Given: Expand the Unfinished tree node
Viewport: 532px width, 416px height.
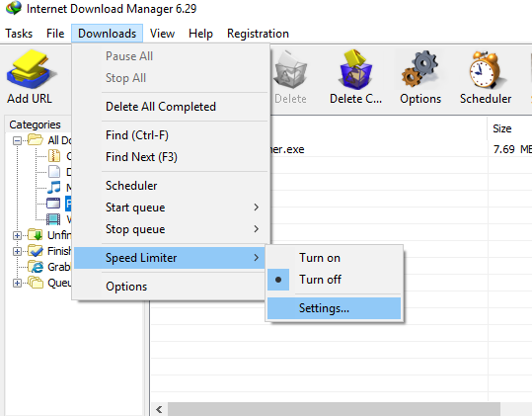Looking at the screenshot, I should pos(17,235).
